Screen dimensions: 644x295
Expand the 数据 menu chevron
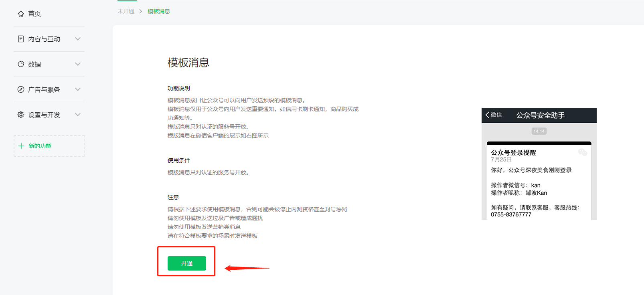pyautogui.click(x=78, y=64)
